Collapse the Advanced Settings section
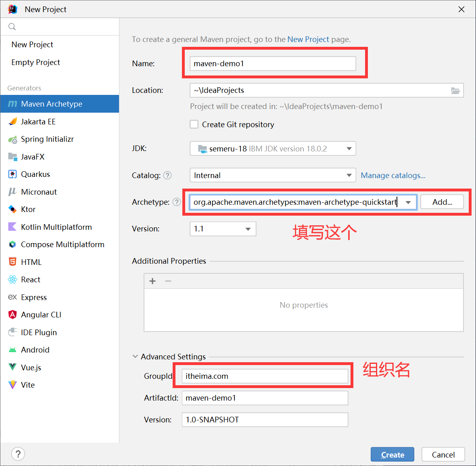 pyautogui.click(x=135, y=356)
